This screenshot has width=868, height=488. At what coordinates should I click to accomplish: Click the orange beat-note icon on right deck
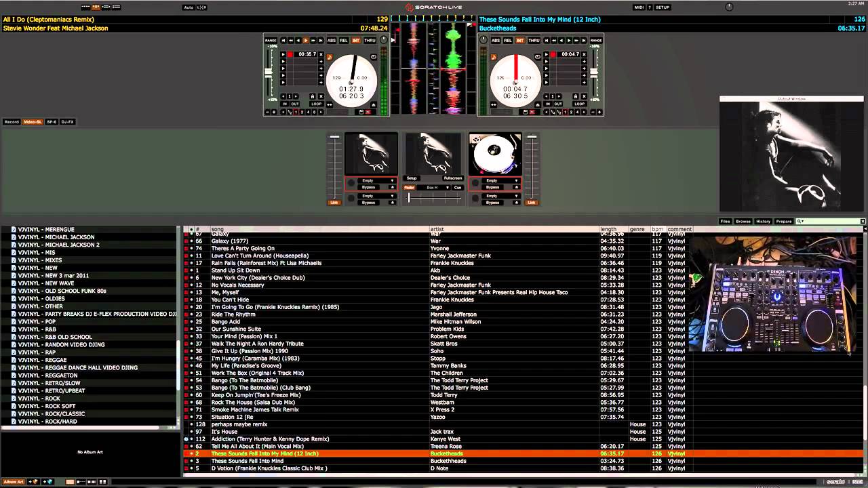click(x=494, y=57)
